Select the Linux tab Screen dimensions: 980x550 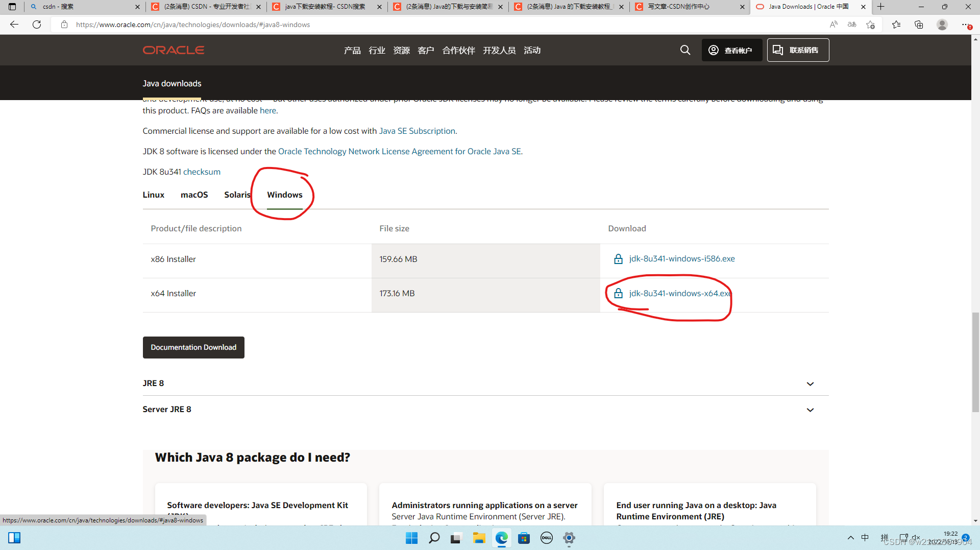pyautogui.click(x=153, y=195)
